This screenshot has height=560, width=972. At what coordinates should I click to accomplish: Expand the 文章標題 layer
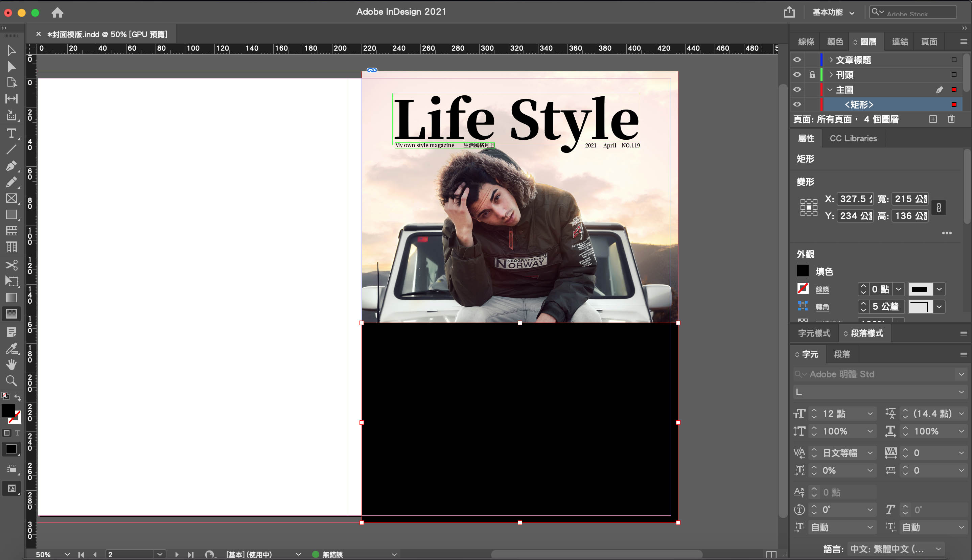coord(831,60)
